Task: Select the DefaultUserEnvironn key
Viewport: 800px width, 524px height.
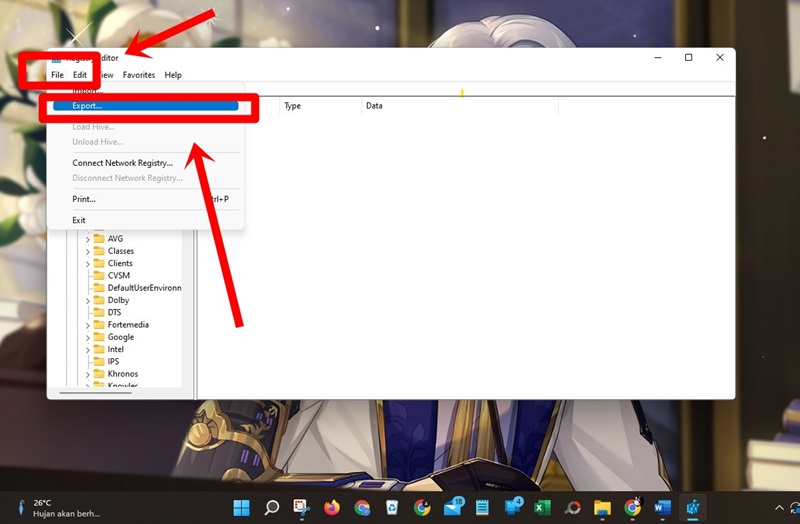Action: point(144,288)
